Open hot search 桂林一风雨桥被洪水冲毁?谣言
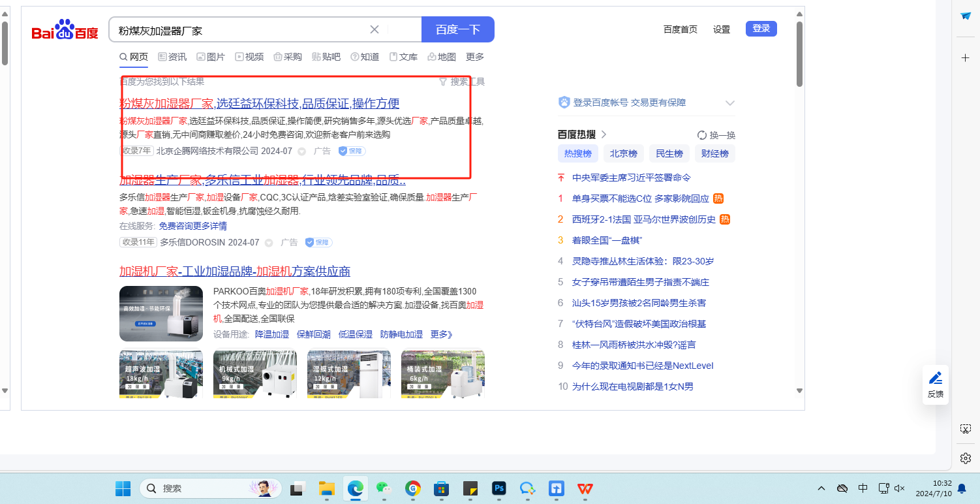The image size is (980, 504). (x=634, y=345)
